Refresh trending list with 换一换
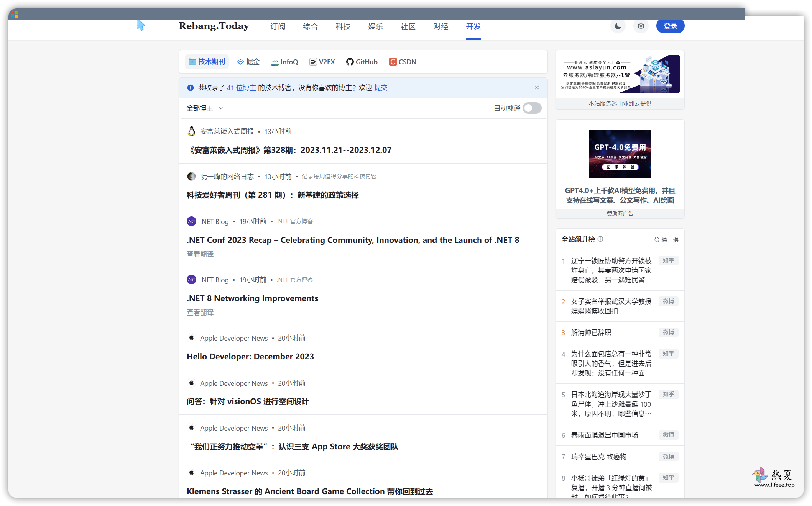The width and height of the screenshot is (812, 506). click(666, 239)
